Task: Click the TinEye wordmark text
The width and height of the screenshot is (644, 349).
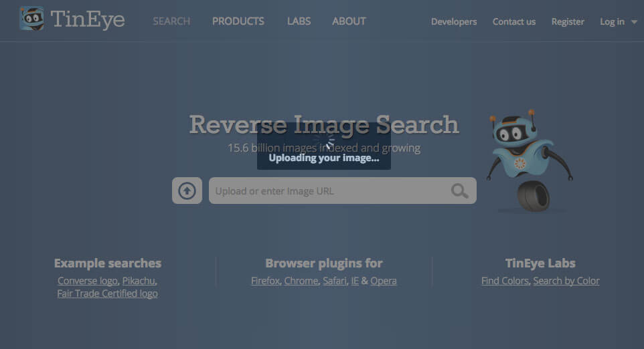Action: click(88, 19)
